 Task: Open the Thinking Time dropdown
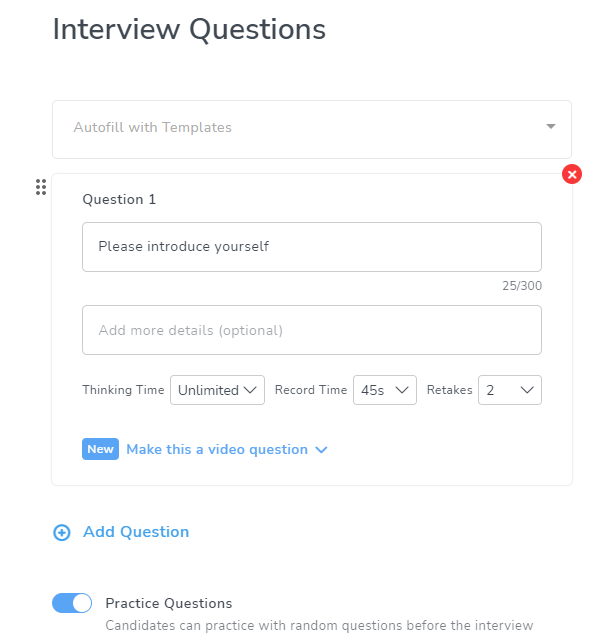217,390
